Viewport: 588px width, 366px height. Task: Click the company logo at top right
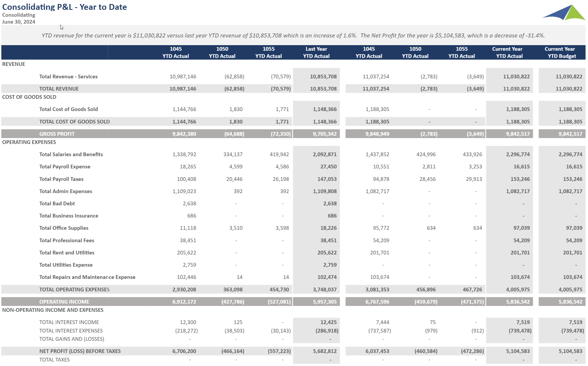coord(564,12)
